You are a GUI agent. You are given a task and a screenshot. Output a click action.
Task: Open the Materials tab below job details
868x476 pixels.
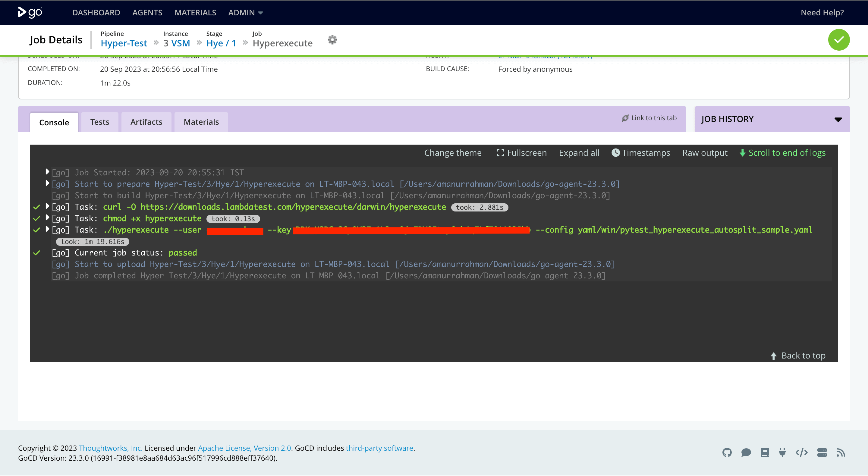pos(201,122)
